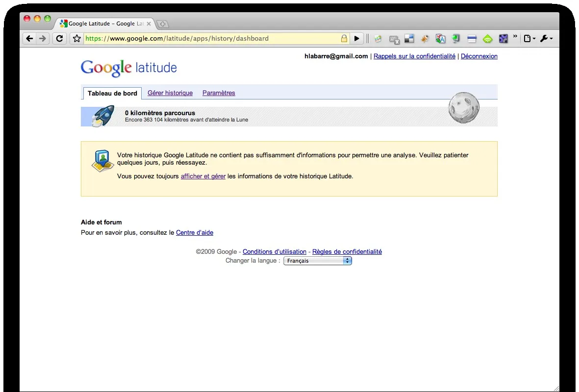Go back using the browser back arrow

pos(29,38)
